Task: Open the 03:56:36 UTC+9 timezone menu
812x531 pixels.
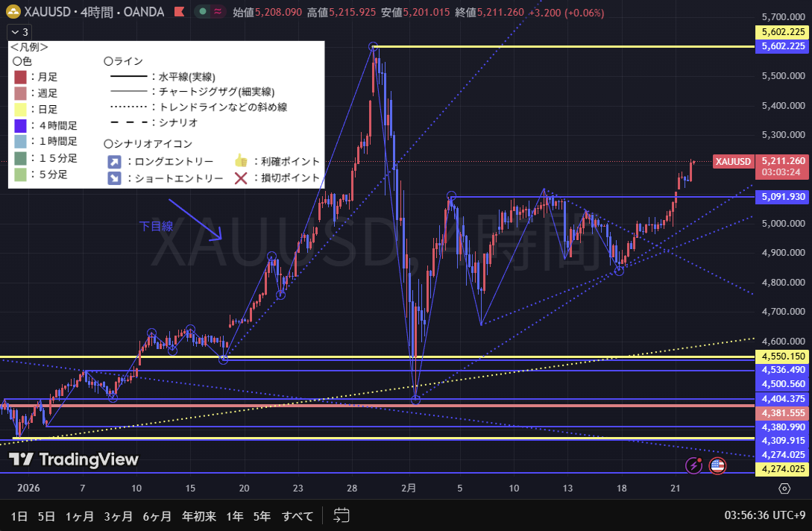Action: (764, 515)
